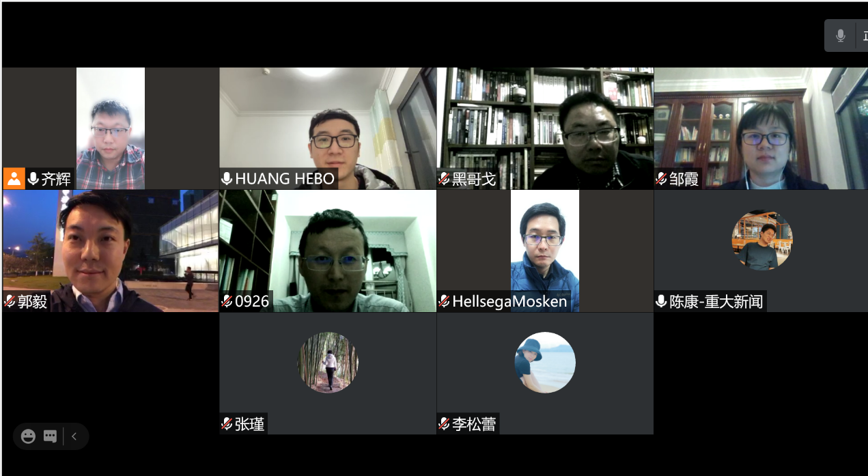The image size is (868, 476).
Task: Click muted mic icon beside HellsegaMosken
Action: click(444, 301)
